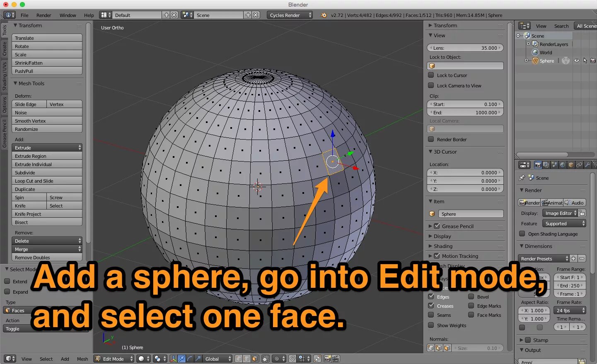Open the Edit Mode dropdown
597x364 pixels.
(114, 359)
